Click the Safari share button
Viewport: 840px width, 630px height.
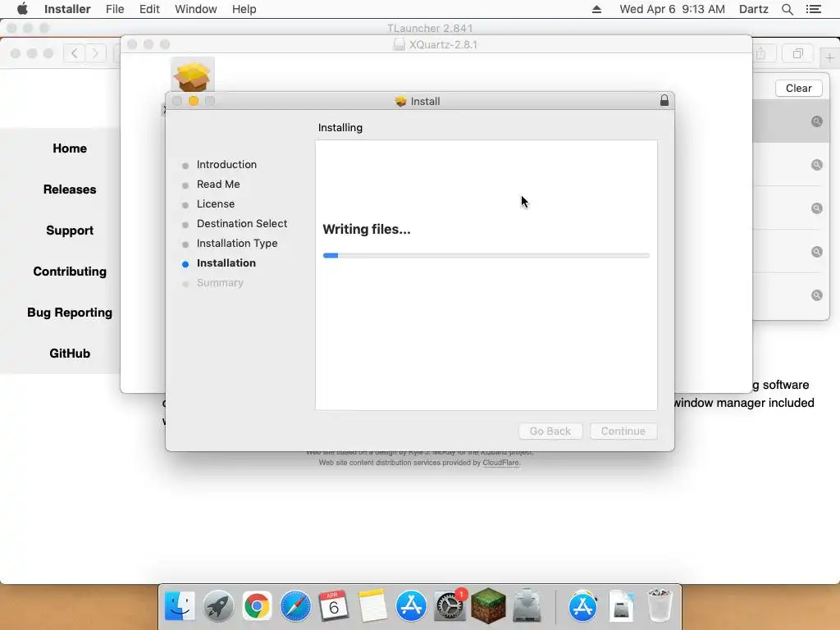pyautogui.click(x=760, y=53)
